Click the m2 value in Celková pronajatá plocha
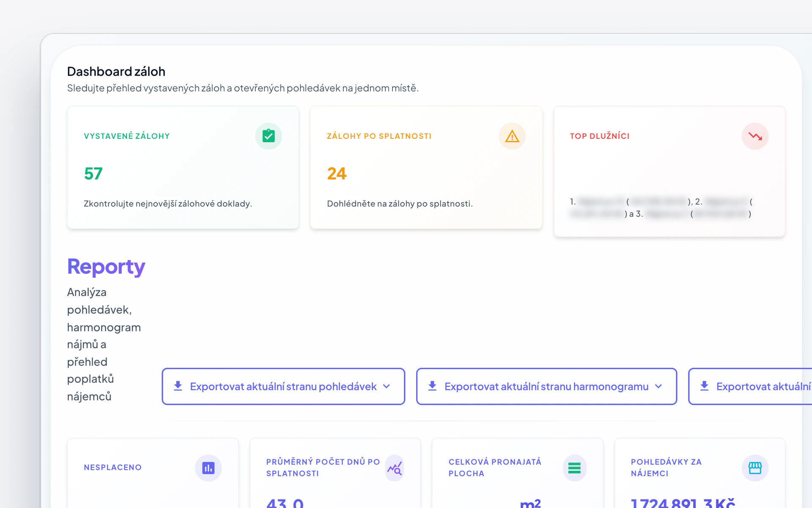 click(x=530, y=503)
